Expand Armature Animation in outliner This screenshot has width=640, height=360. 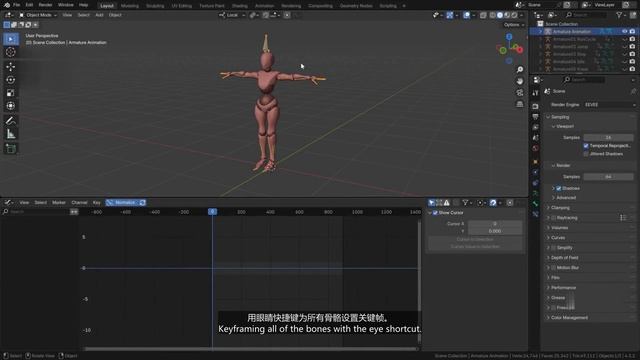tap(540, 31)
